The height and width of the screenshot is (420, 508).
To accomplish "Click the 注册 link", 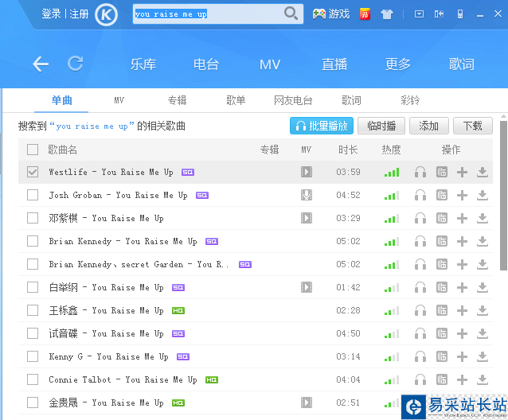I will pyautogui.click(x=79, y=14).
